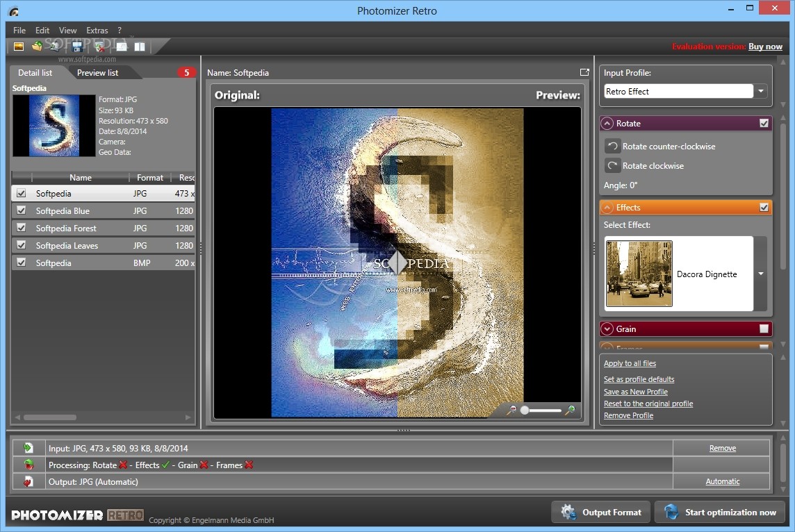Disable the Rotate section checkbox
Viewport: 795px width, 532px height.
coord(764,123)
